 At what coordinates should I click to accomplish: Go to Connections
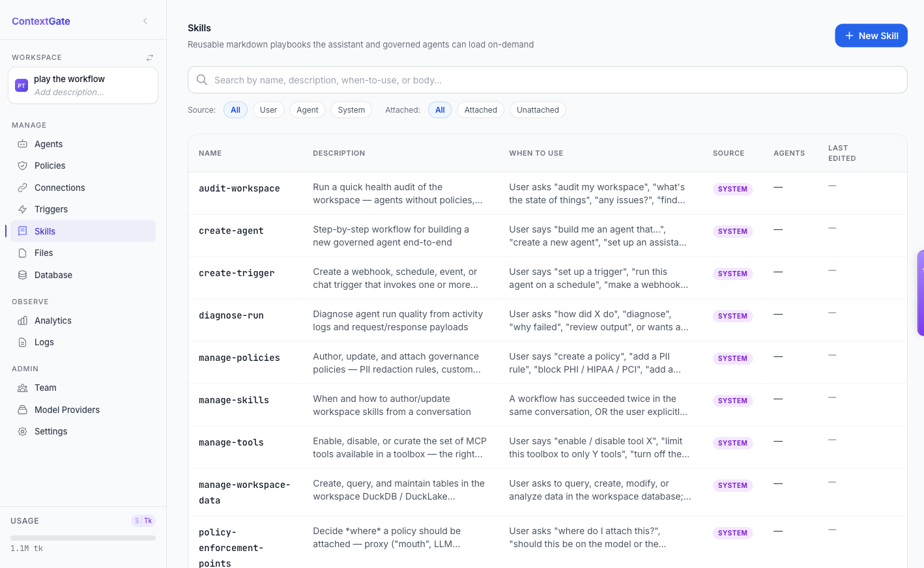pos(83,188)
